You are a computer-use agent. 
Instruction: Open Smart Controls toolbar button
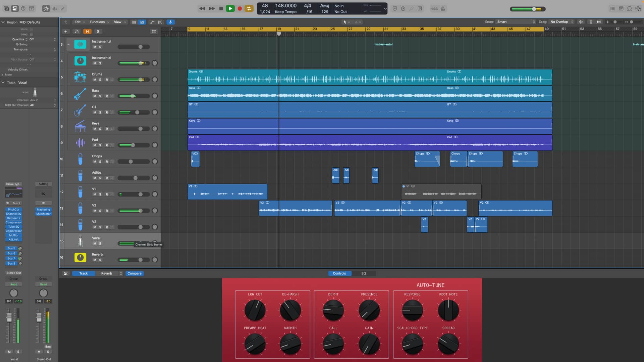coord(46,9)
